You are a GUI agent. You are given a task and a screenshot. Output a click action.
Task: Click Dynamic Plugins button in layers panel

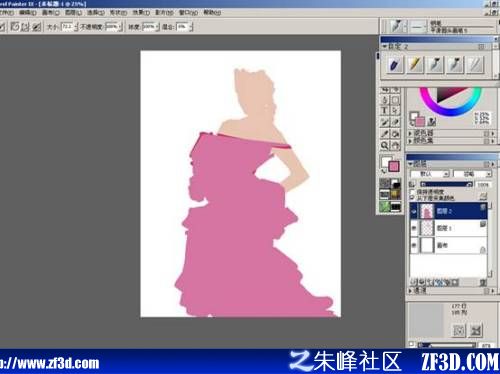[422, 283]
